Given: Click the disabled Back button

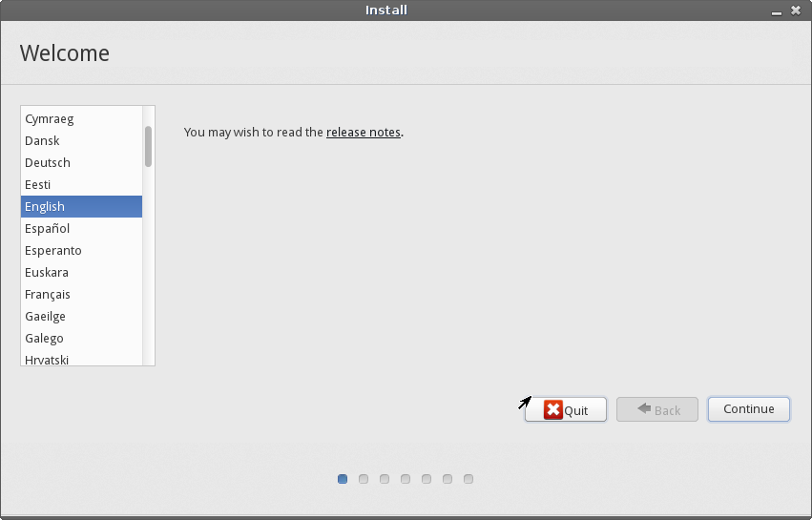Looking at the screenshot, I should [657, 409].
